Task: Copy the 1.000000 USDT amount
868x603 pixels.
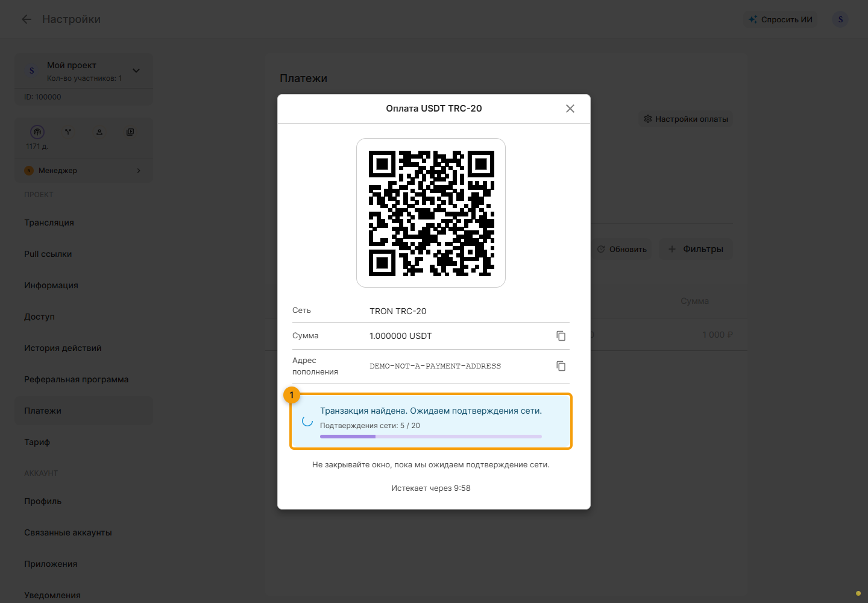Action: coord(561,336)
